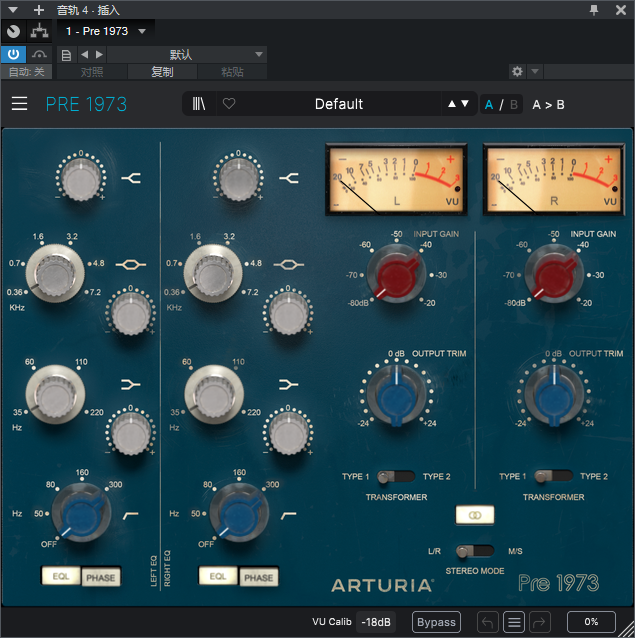
Task: Select compare slot A
Action: coord(489,105)
